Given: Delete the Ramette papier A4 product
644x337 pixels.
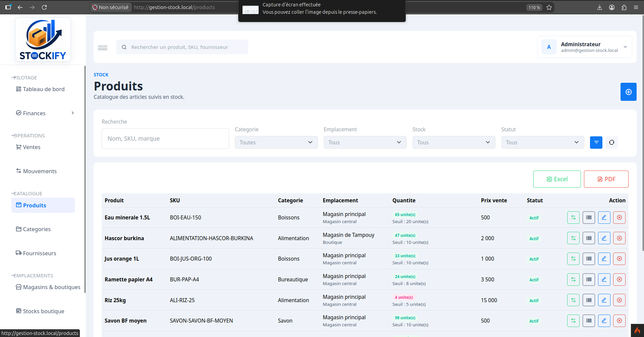Looking at the screenshot, I should pyautogui.click(x=620, y=279).
